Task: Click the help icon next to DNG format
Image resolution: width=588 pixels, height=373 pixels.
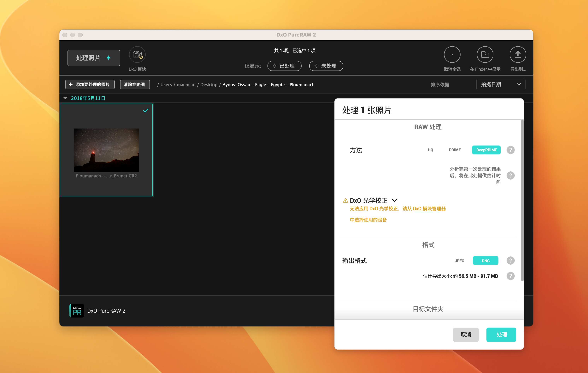Action: point(510,261)
